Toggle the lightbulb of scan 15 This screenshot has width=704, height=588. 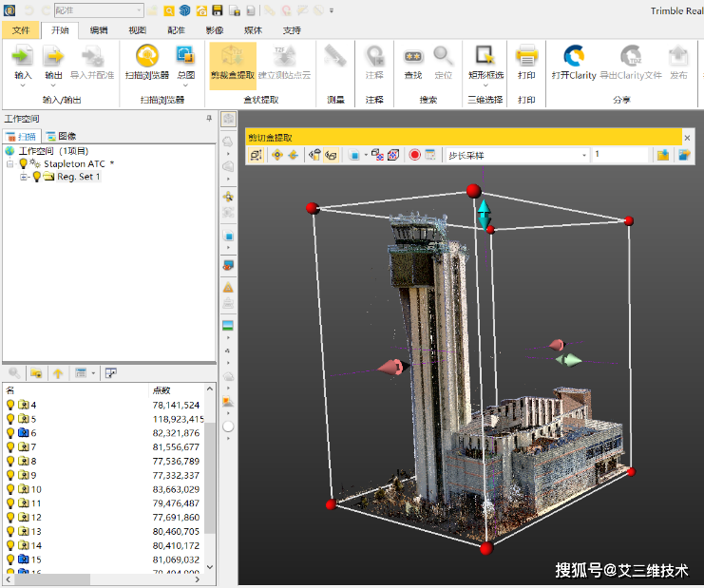[x=10, y=560]
